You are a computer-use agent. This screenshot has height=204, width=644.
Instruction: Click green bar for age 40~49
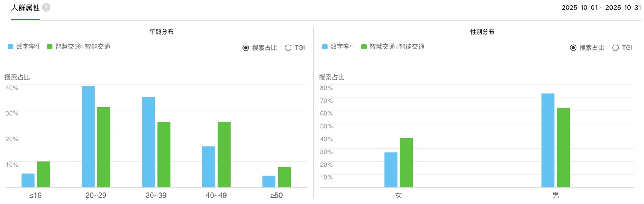coord(224,155)
